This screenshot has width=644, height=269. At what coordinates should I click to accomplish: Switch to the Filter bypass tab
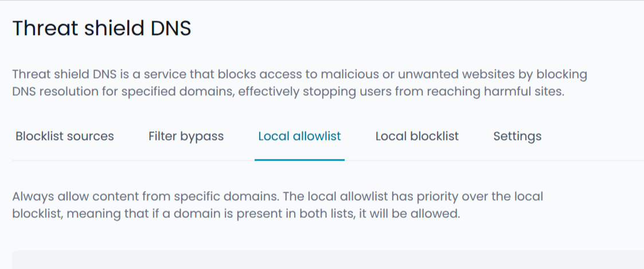pyautogui.click(x=186, y=137)
